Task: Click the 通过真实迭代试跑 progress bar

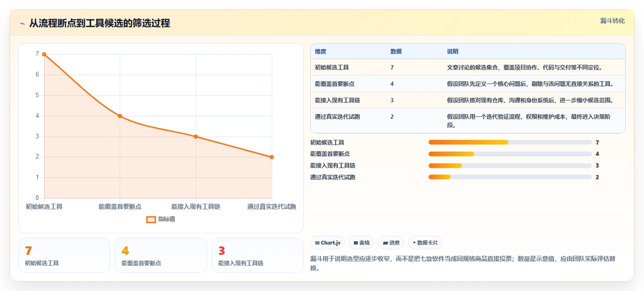Action: pos(510,177)
